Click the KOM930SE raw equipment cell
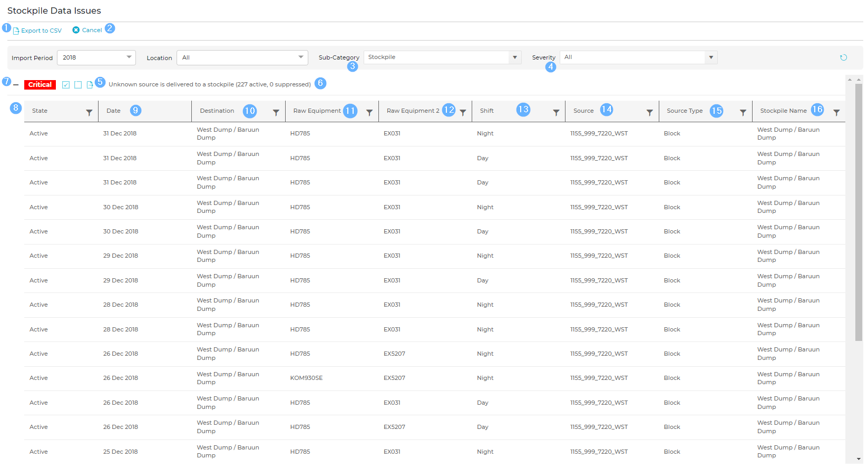This screenshot has height=469, width=868. [x=306, y=378]
